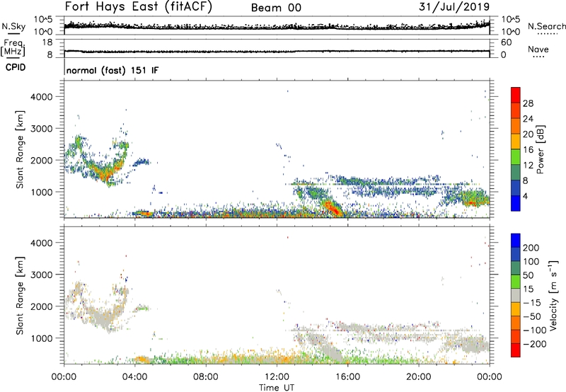Click the 'N.Sky' legend label

[13, 26]
